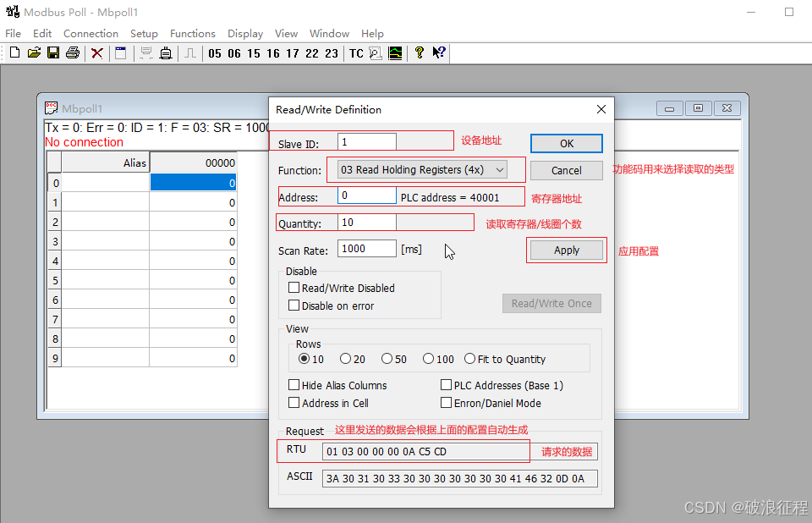Screen dimensions: 812x523
Task: Maximize the Mbpoll1 child window
Action: point(698,108)
